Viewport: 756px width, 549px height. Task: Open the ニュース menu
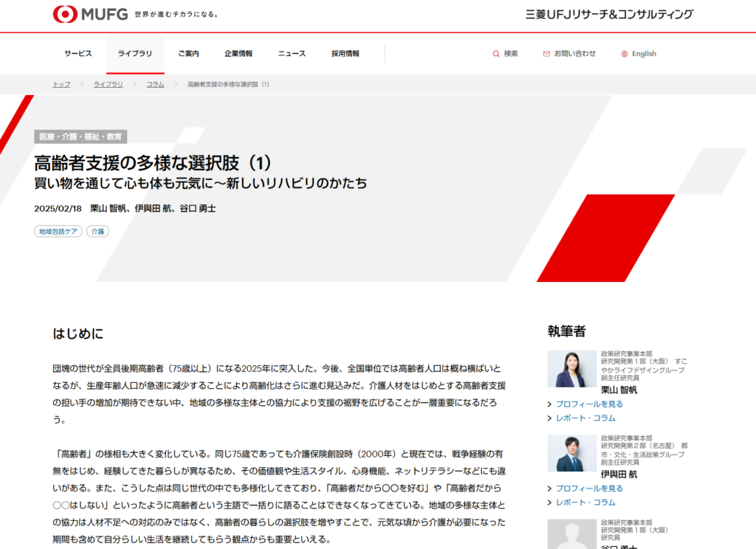(x=292, y=54)
